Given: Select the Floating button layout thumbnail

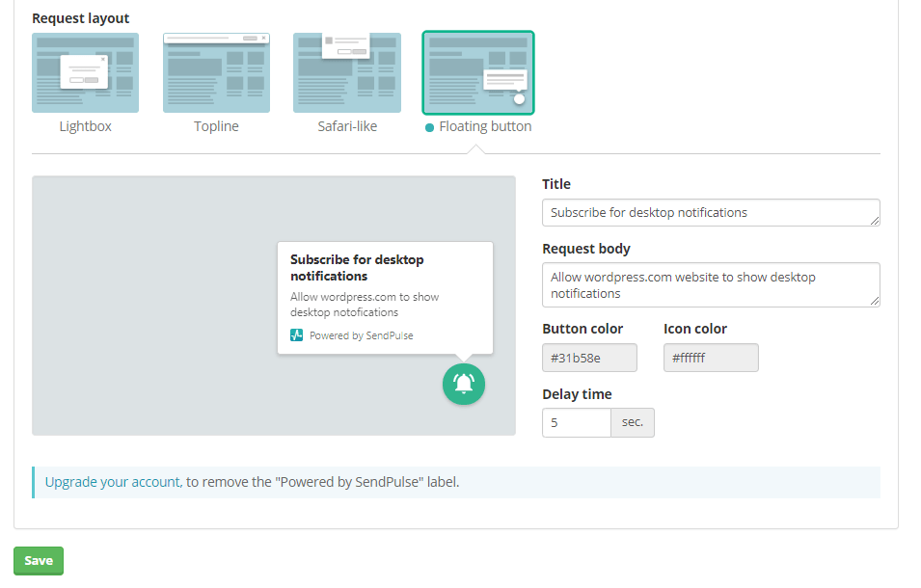Looking at the screenshot, I should 478,72.
